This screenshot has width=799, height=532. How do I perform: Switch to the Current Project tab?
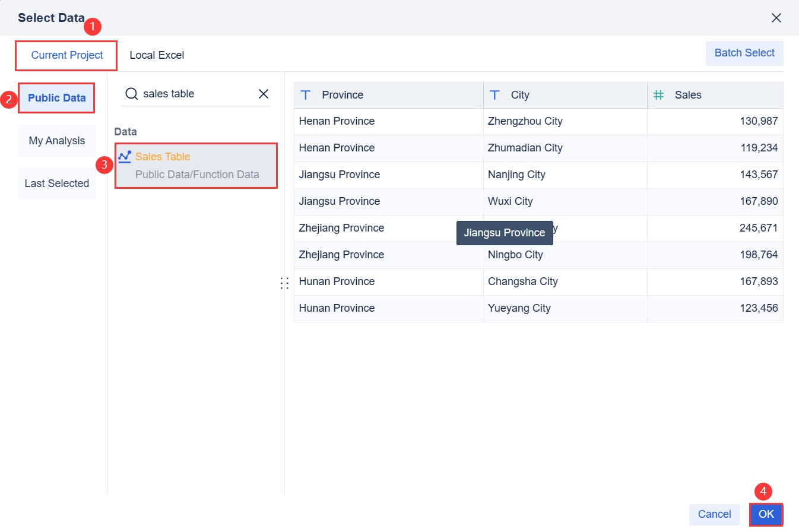pos(67,55)
